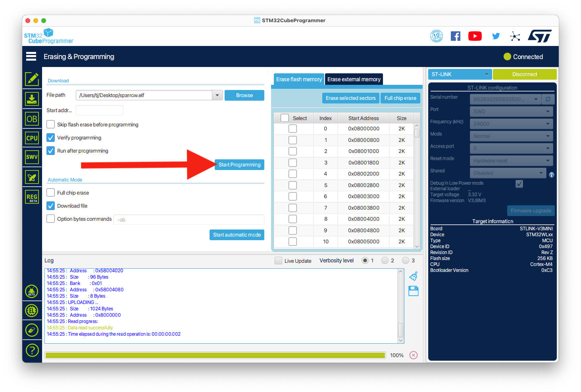
Task: Enable Option bytes commands checkbox
Action: coord(50,219)
